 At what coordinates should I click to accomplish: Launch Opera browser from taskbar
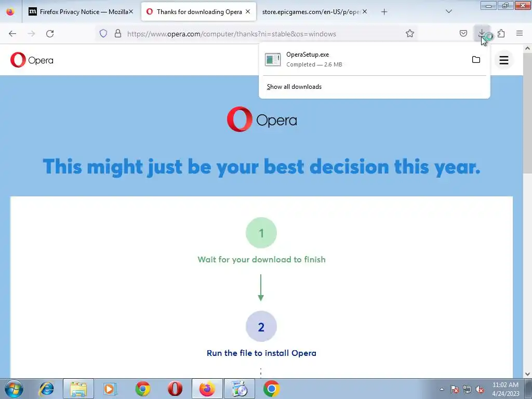pyautogui.click(x=175, y=389)
